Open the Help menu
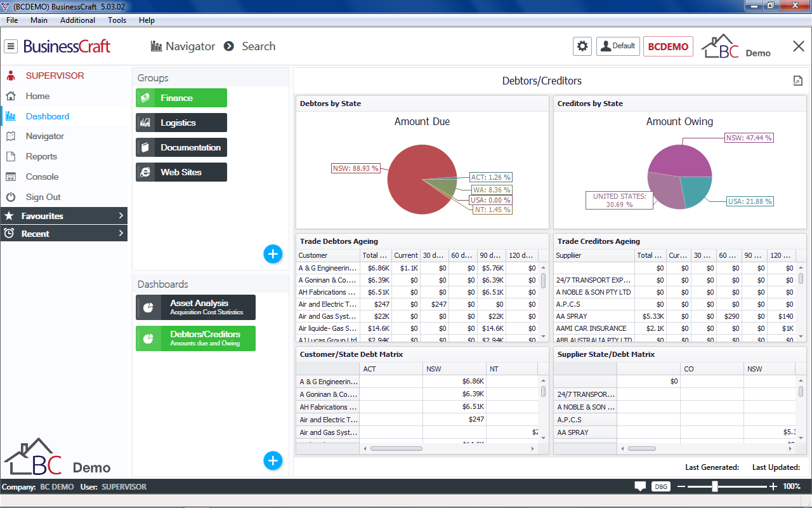 (x=147, y=20)
